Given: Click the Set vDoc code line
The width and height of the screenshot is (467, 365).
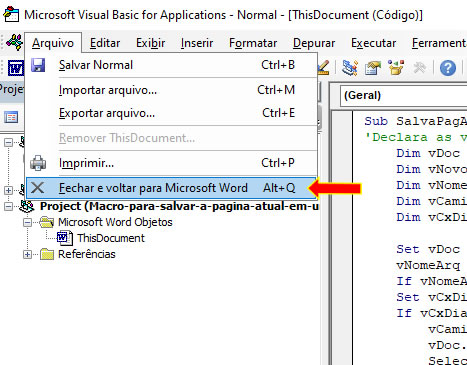Looking at the screenshot, I should coord(428,249).
